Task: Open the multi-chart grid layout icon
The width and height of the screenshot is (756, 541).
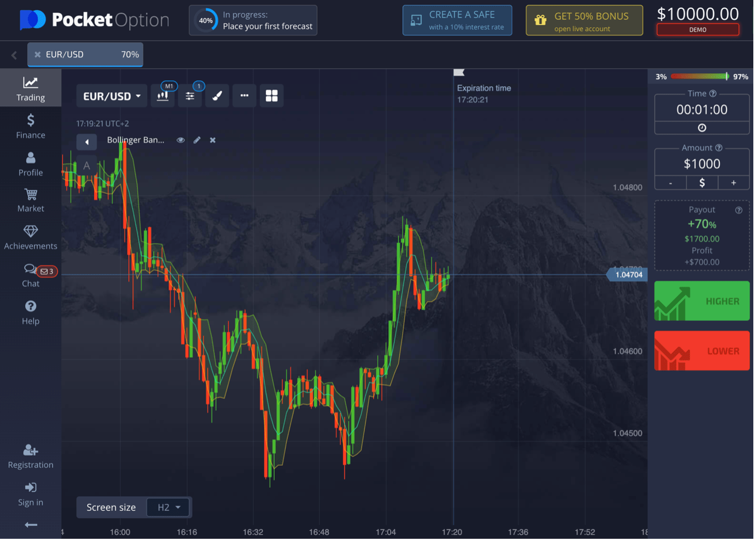Action: (x=271, y=96)
